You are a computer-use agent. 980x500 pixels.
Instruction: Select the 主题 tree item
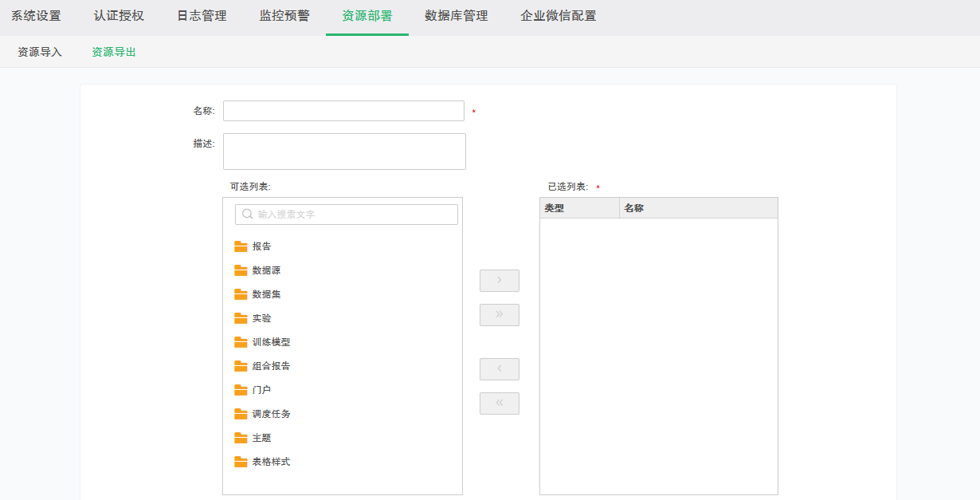tap(261, 438)
